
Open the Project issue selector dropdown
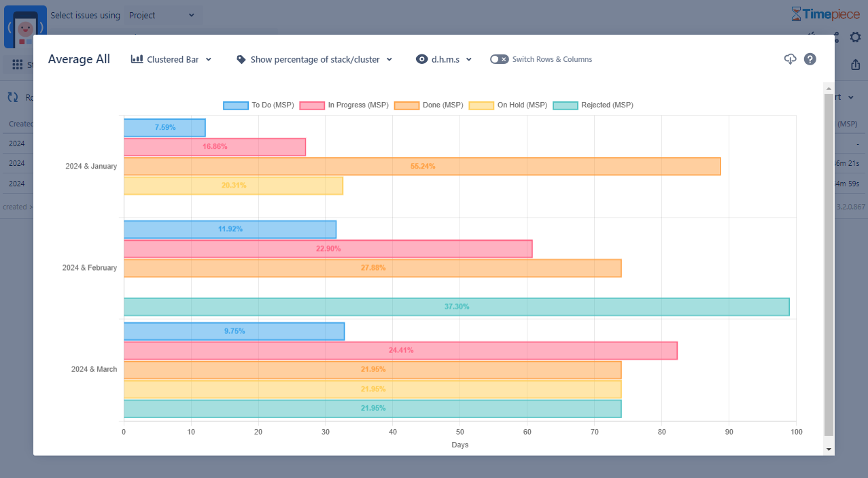(x=162, y=15)
